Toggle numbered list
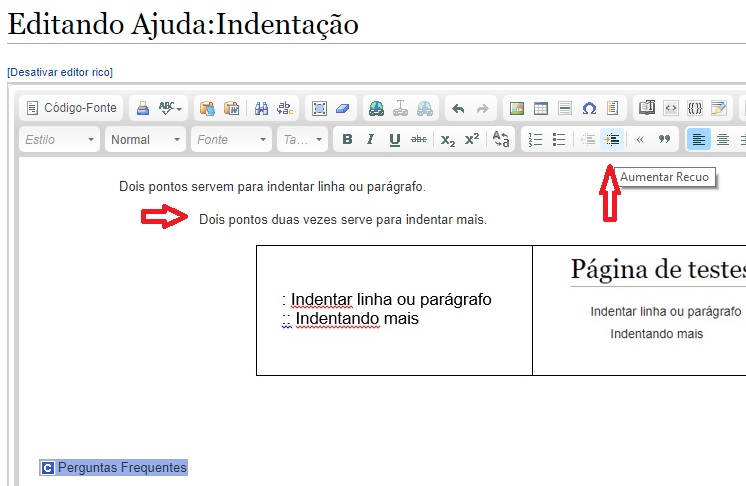 point(535,139)
